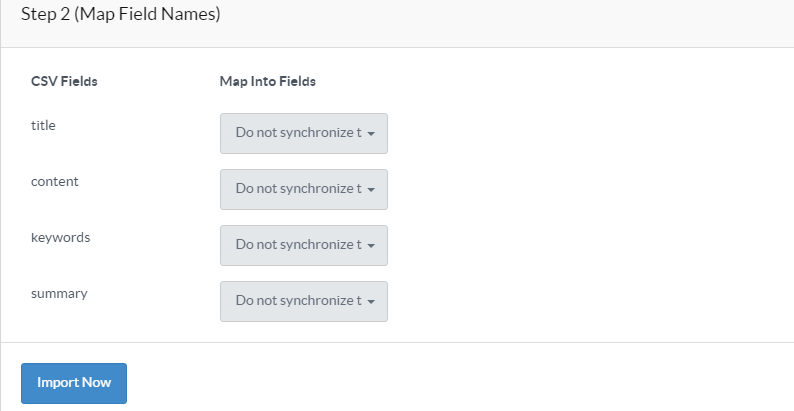
Task: Click the caret arrow in the content dropdown
Action: tap(371, 190)
